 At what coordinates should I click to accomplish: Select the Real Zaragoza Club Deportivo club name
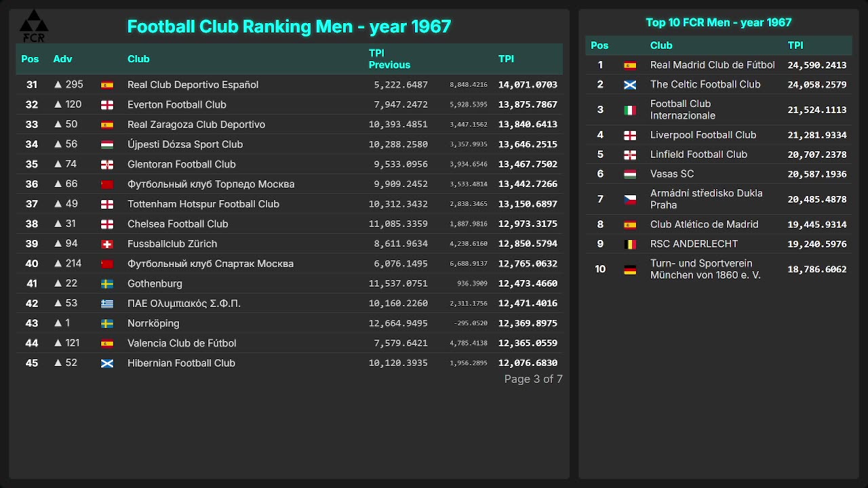pos(197,125)
